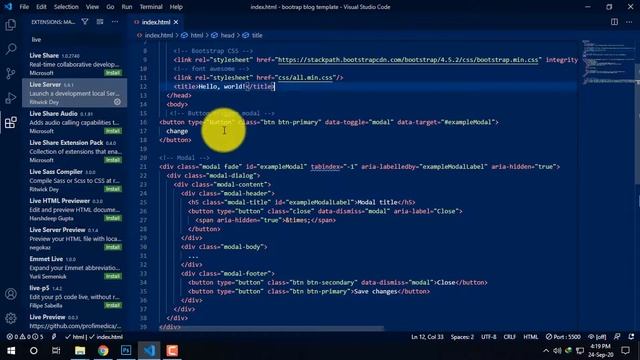640x360 pixels.
Task: Open the Search view in activity bar
Action: point(11,49)
